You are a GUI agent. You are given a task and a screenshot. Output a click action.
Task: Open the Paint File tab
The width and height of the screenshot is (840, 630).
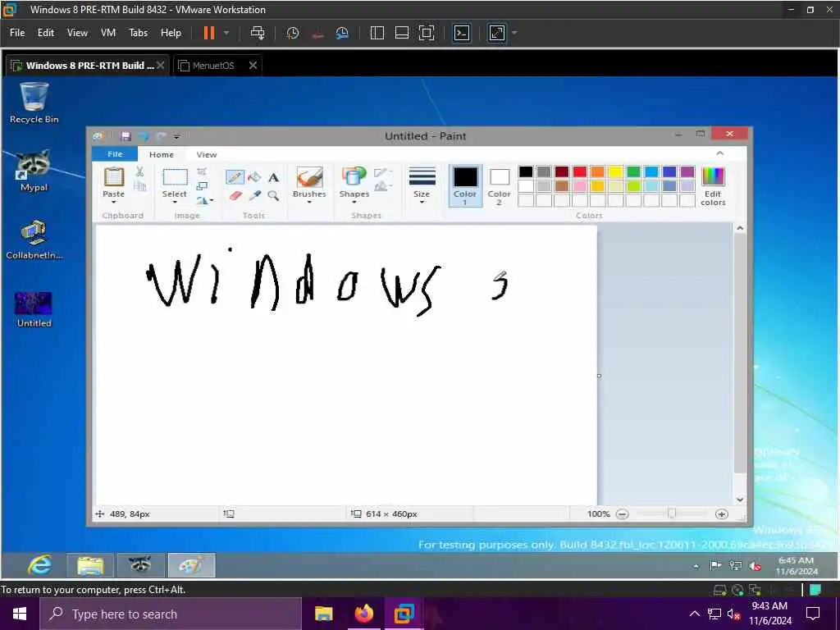coord(115,153)
